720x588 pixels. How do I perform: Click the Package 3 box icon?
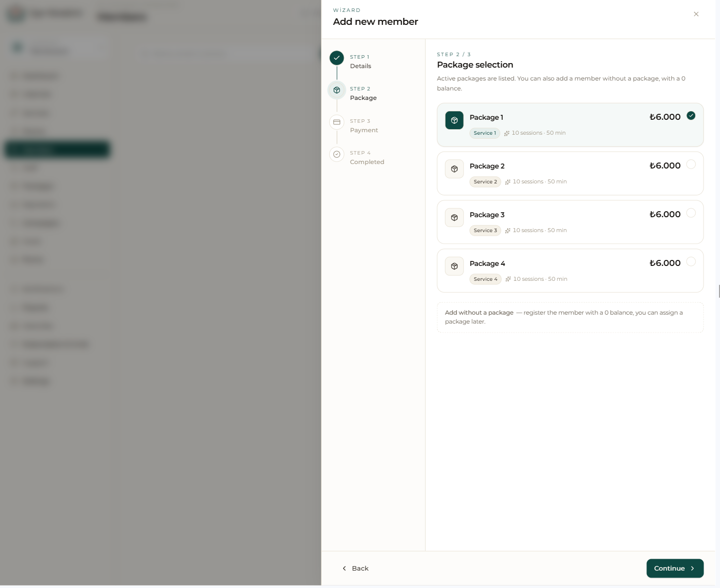454,218
